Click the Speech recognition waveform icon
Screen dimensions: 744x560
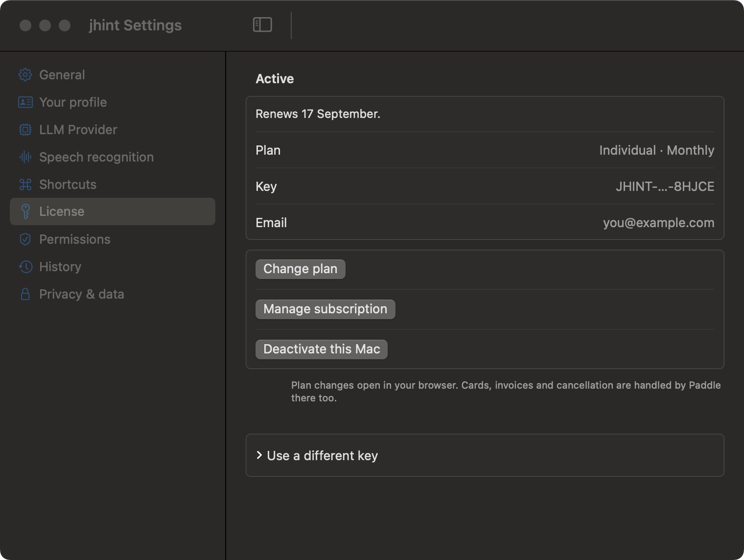pyautogui.click(x=25, y=157)
